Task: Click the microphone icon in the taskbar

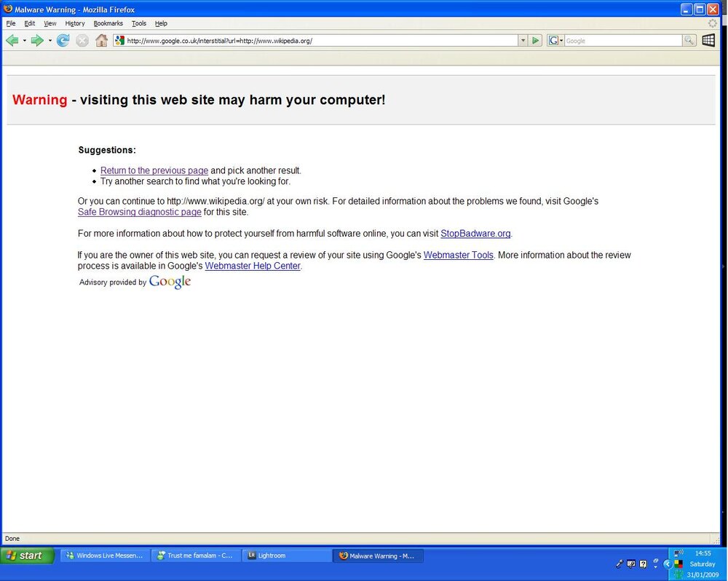Action: click(x=618, y=564)
